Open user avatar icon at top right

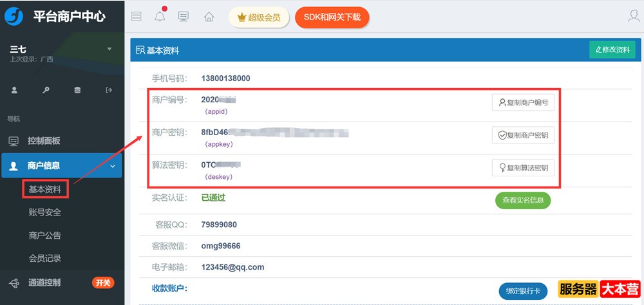[x=633, y=17]
